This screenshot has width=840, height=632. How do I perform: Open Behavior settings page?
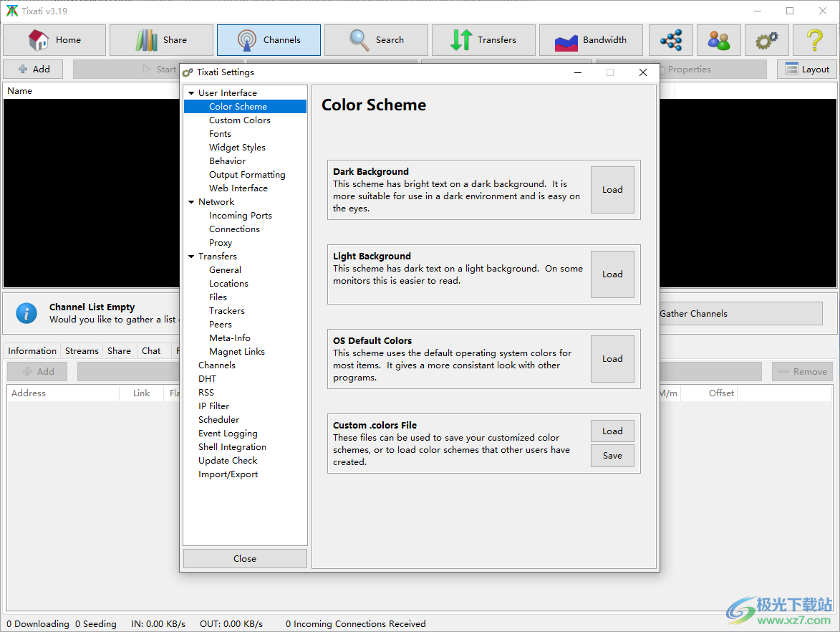(x=227, y=161)
